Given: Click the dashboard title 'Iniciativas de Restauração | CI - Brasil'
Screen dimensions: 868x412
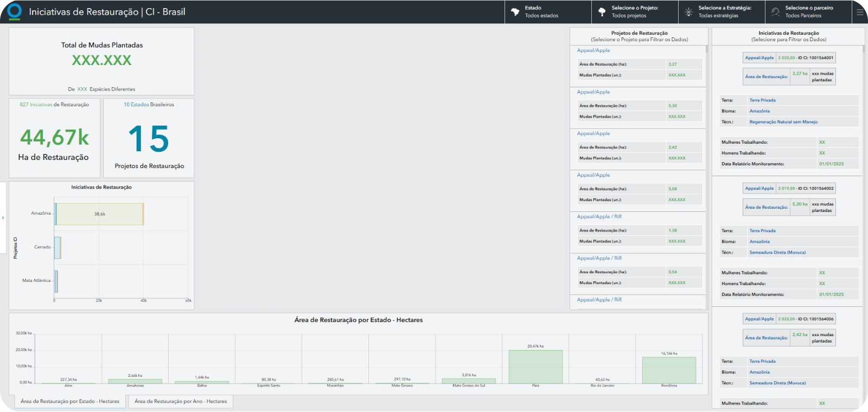Looking at the screenshot, I should tap(107, 12).
